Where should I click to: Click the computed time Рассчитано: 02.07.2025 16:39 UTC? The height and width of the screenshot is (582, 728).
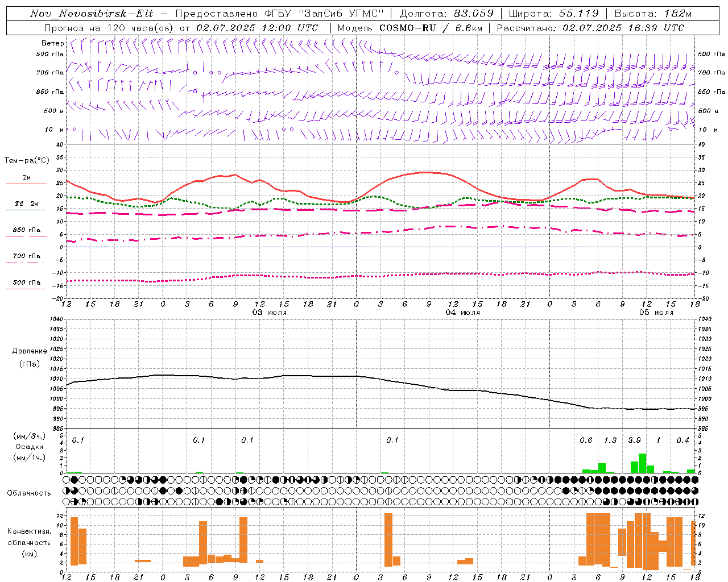coord(590,28)
